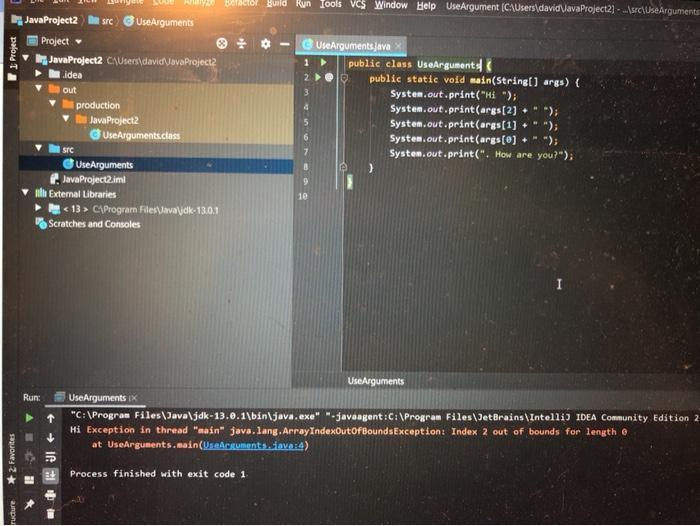The image size is (700, 526).
Task: Place cursor in args[2] on line 4
Action: pyautogui.click(x=498, y=110)
